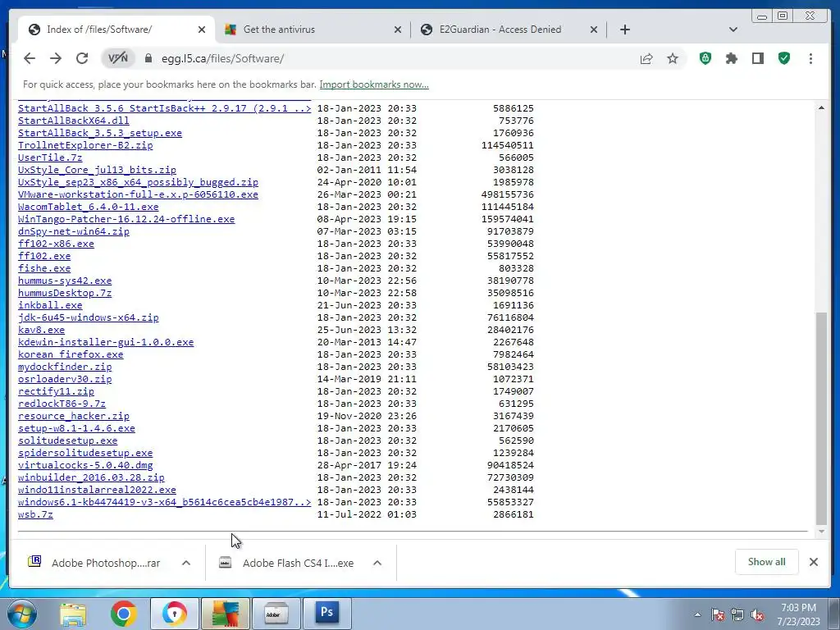The image size is (840, 630).
Task: Open the green shield lock extension
Action: (705, 58)
